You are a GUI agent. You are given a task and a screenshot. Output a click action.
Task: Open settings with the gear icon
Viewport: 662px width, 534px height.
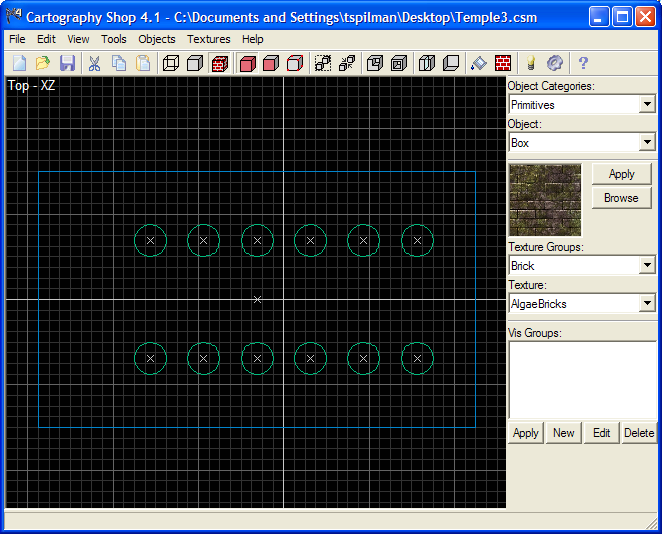555,63
